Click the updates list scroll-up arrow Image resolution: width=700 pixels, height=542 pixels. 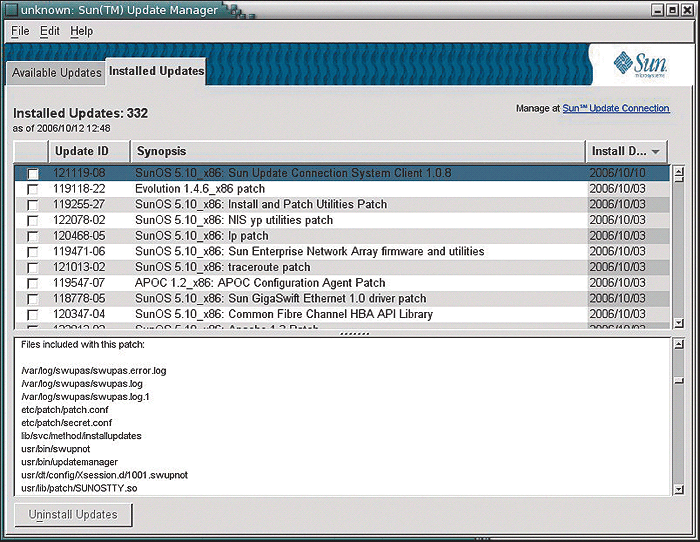(679, 171)
